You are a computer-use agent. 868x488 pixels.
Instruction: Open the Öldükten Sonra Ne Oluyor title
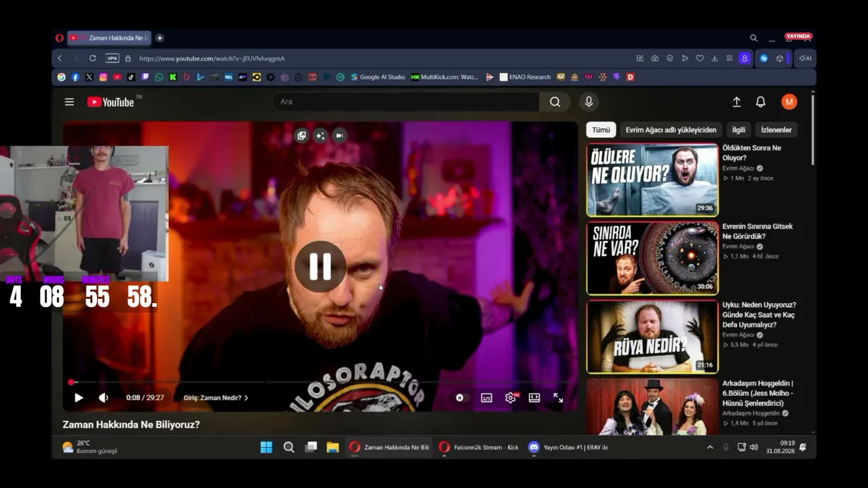click(x=751, y=152)
